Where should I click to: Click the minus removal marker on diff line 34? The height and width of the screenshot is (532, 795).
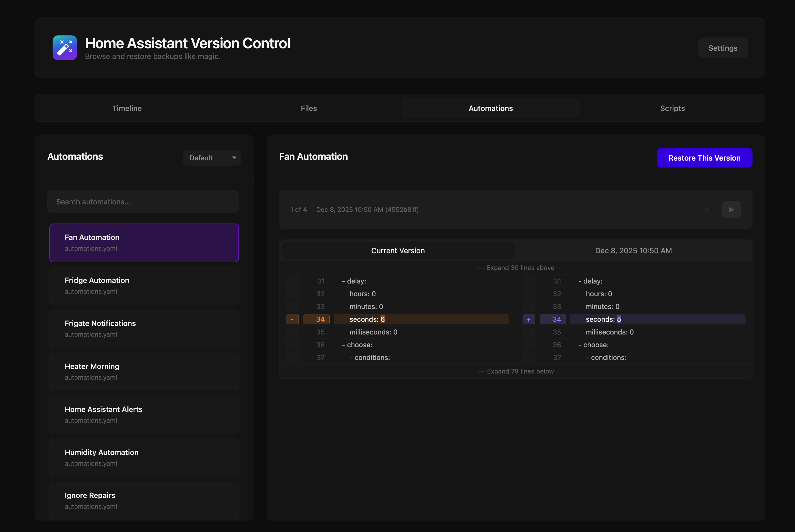[293, 319]
